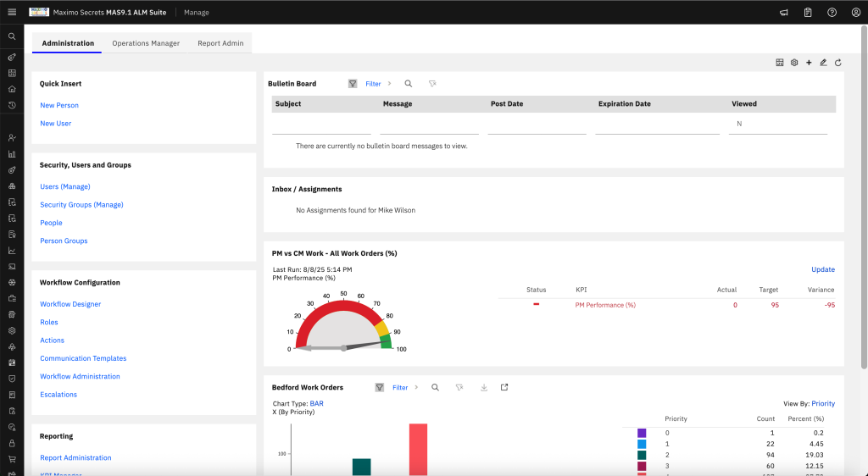Click the edit pencil icon above portlets

point(823,63)
